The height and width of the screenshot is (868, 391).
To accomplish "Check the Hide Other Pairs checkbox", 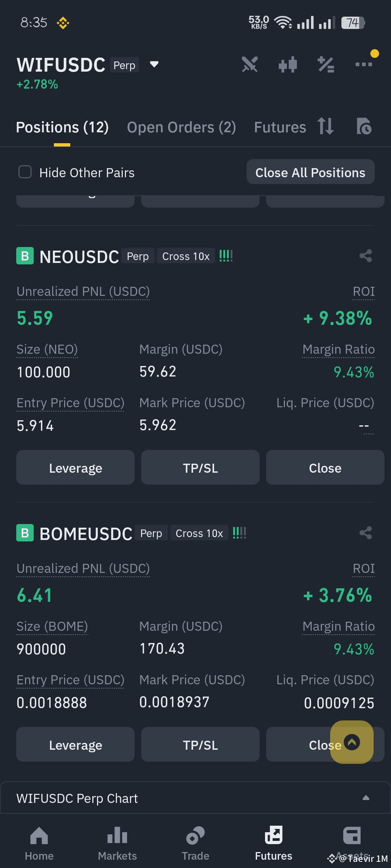I will (x=25, y=172).
